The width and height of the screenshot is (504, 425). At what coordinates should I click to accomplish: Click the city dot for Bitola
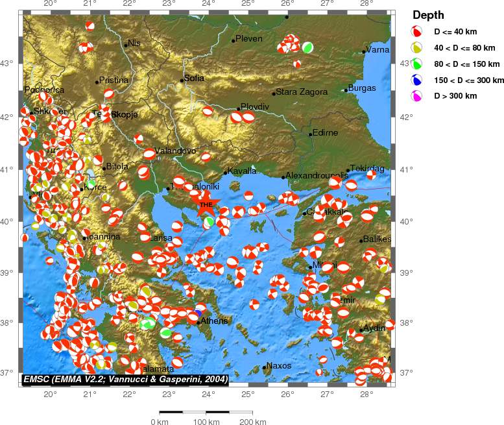coord(104,169)
